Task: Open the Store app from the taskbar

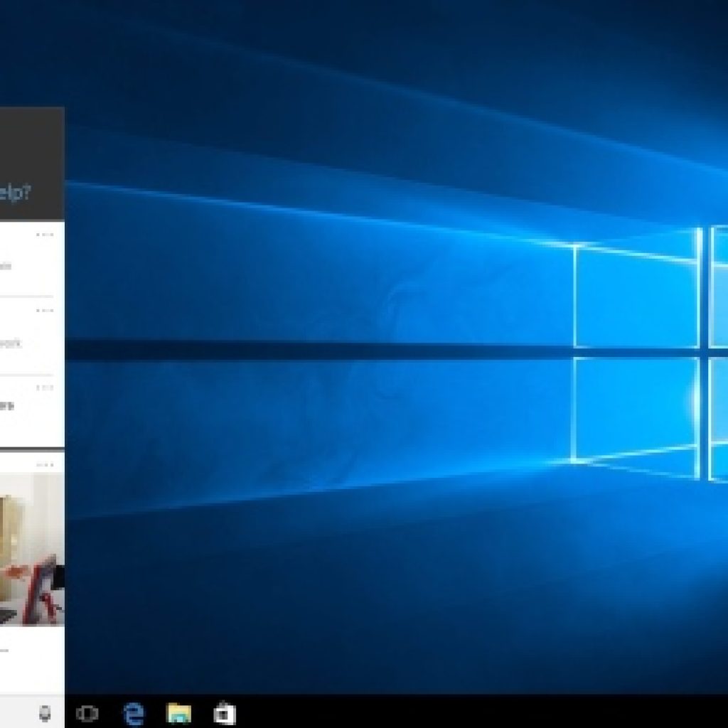Action: point(225,713)
